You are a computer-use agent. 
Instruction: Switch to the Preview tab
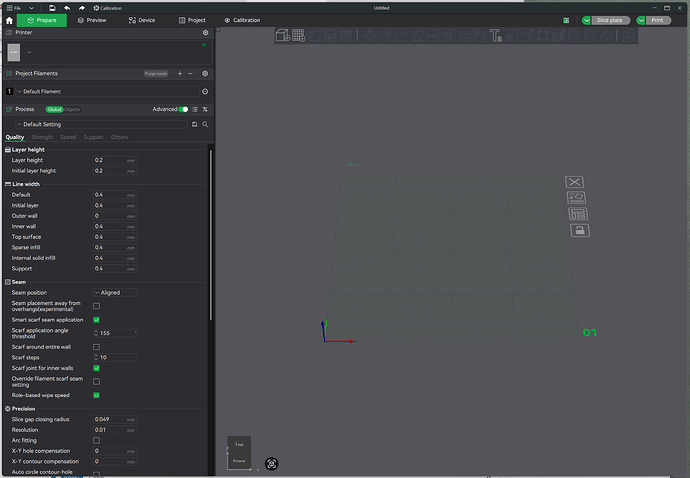(92, 20)
